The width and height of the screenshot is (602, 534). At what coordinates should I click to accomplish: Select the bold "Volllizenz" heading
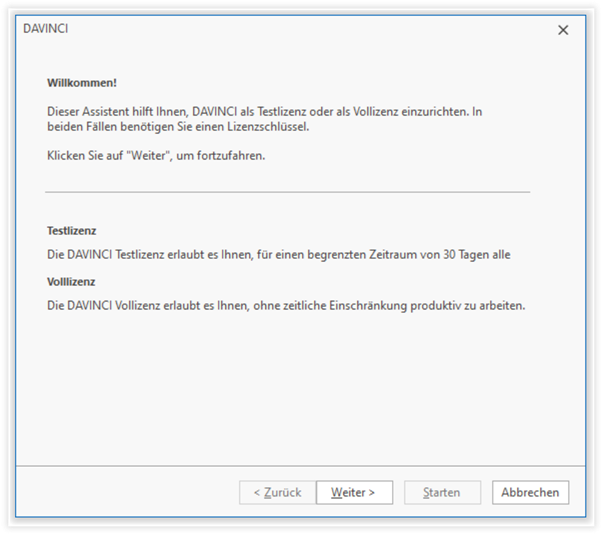[x=72, y=282]
